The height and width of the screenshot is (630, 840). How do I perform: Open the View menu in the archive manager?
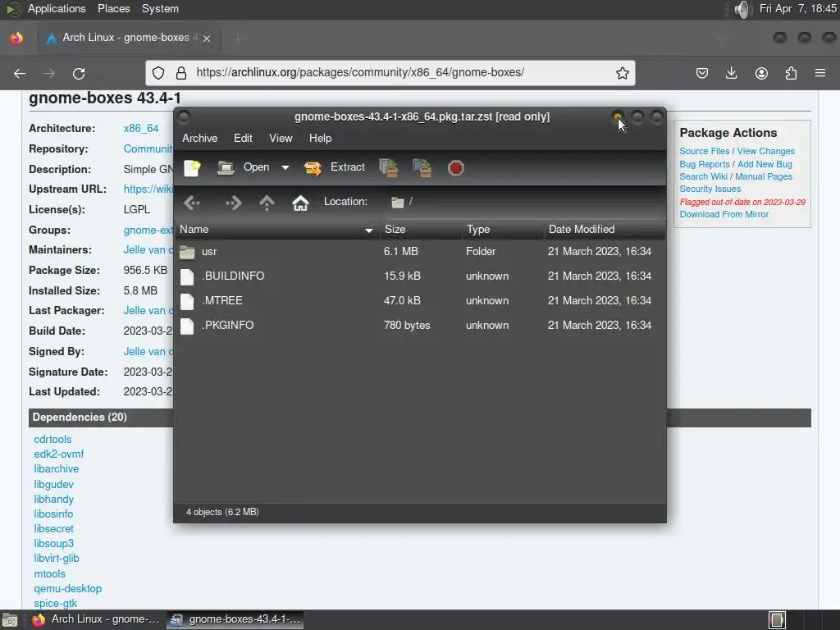pos(281,138)
